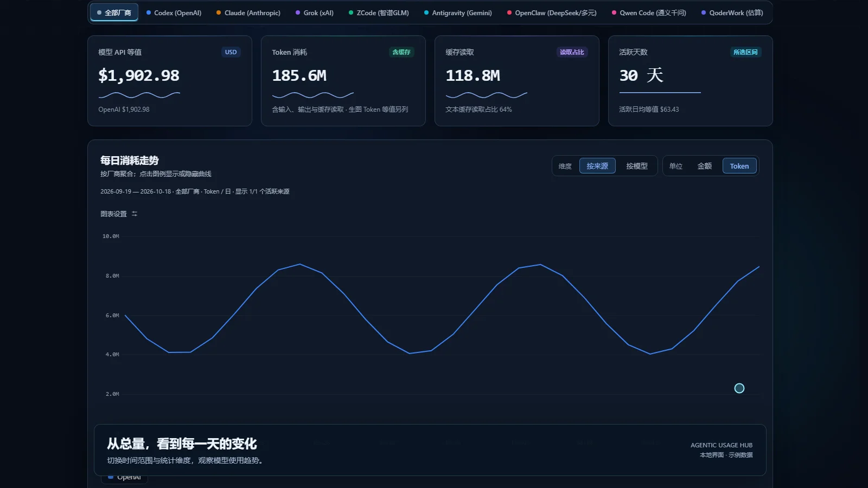Click the 含缓存 badge on Token card
The width and height of the screenshot is (868, 488).
click(x=401, y=52)
